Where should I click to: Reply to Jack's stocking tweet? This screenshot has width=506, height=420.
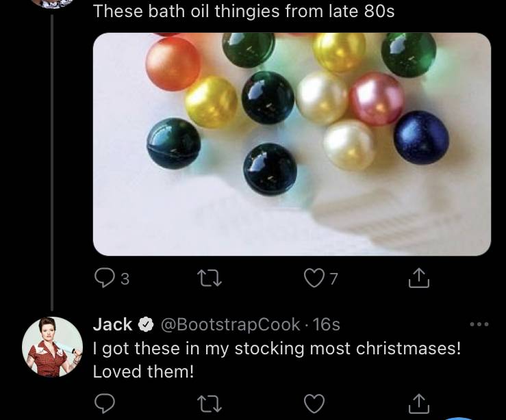pyautogui.click(x=105, y=403)
